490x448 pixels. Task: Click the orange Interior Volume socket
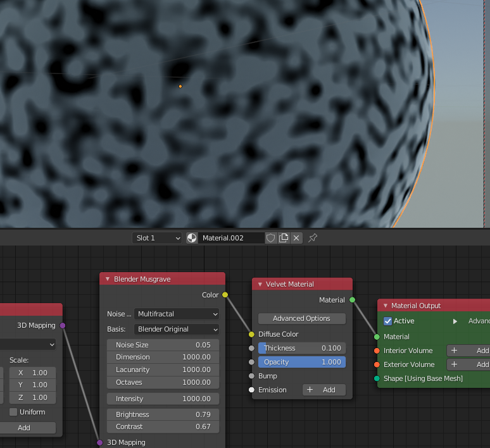377,351
